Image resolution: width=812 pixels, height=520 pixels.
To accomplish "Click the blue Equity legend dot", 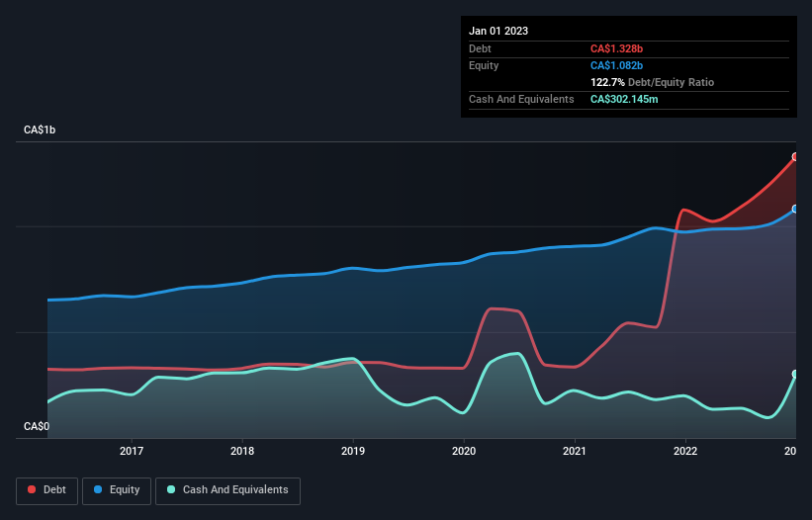I will (98, 489).
